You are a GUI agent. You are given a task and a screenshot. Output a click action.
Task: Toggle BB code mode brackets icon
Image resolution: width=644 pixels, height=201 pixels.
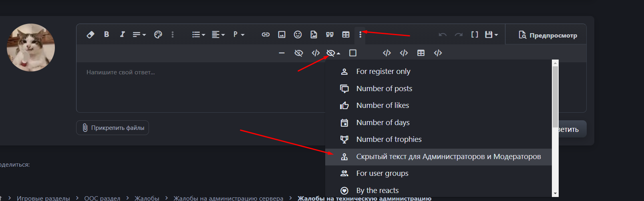point(475,35)
